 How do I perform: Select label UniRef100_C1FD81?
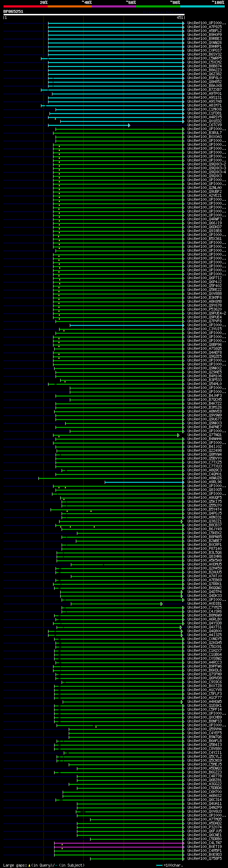click(x=204, y=113)
